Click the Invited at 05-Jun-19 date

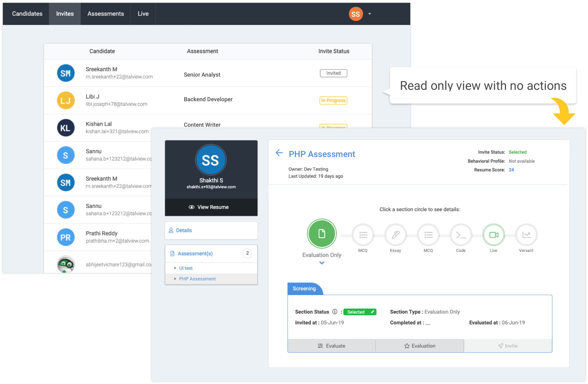pos(332,323)
